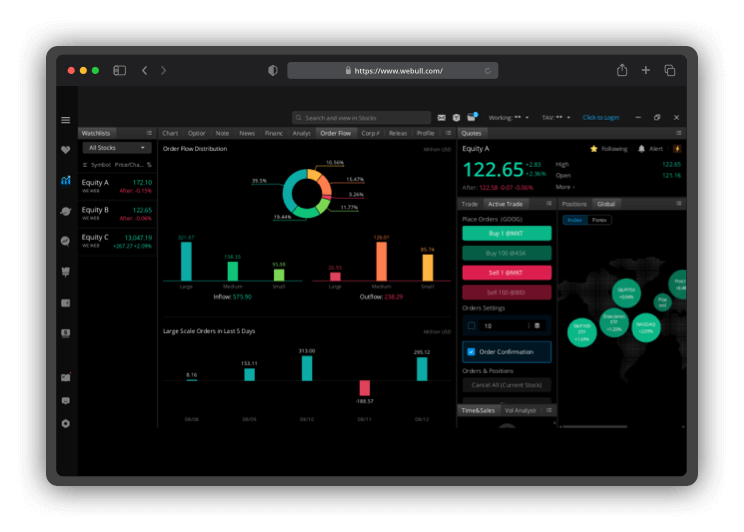
Task: Tick the checkbox next to quantity 10
Action: tap(472, 325)
